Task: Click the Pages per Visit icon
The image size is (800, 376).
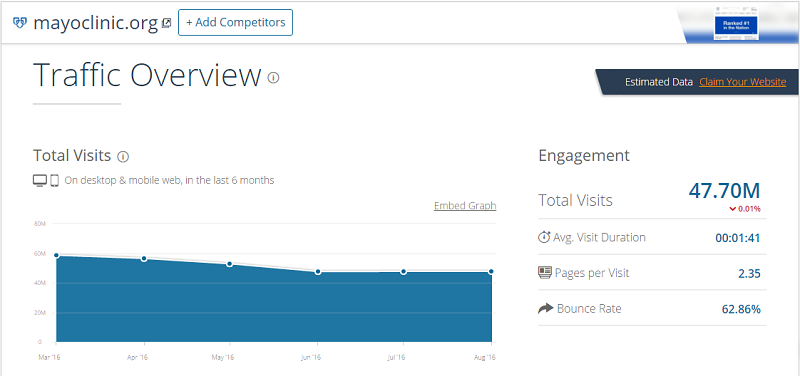Action: tap(545, 272)
